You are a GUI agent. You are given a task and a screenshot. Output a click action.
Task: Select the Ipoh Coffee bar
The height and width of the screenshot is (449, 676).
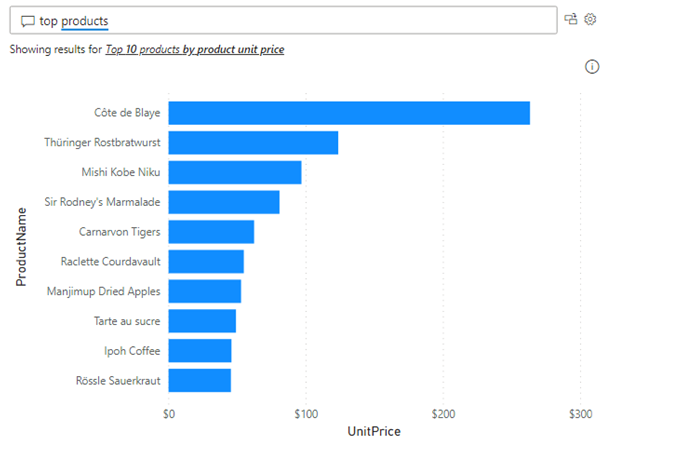[x=200, y=351]
